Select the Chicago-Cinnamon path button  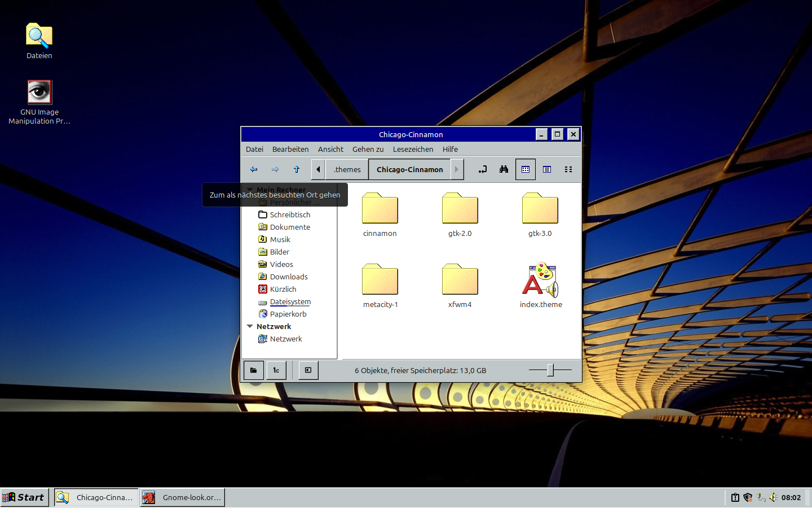pyautogui.click(x=410, y=169)
